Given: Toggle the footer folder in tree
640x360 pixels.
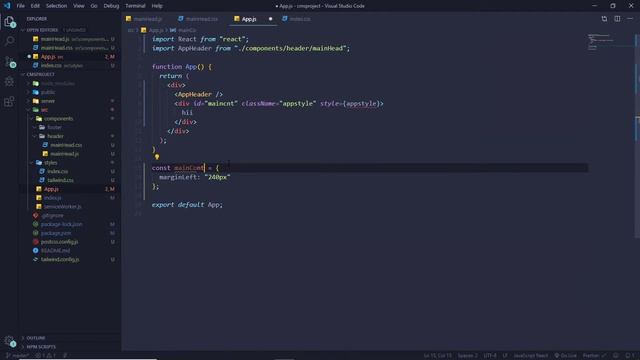Looking at the screenshot, I should pyautogui.click(x=54, y=127).
